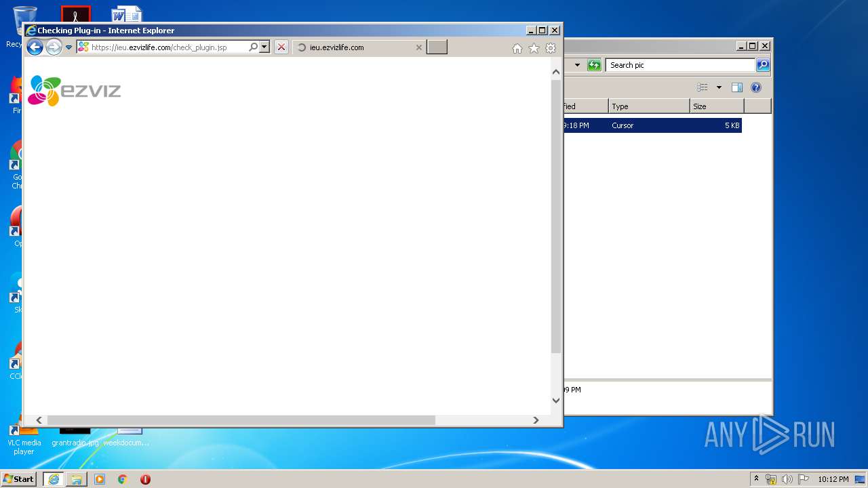Screen dimensions: 868x488
Task: Open the Windows Explorer taskbar icon
Action: pyautogui.click(x=77, y=479)
